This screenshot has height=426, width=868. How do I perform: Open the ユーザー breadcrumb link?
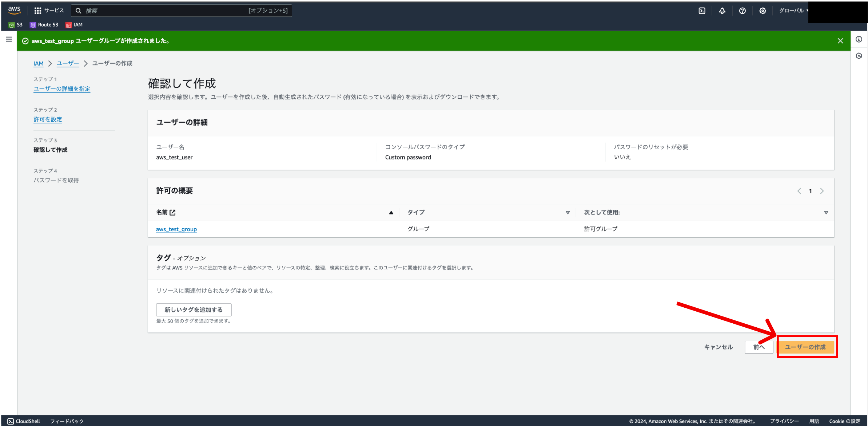(68, 63)
